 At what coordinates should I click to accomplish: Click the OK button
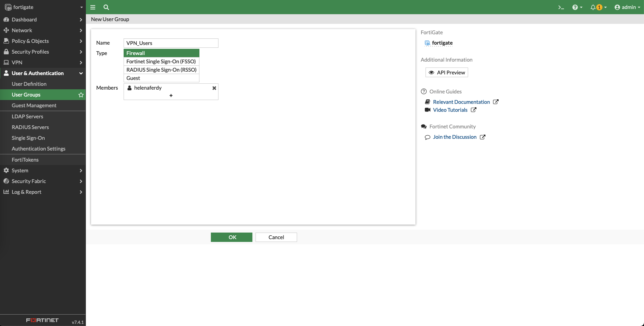pos(231,237)
